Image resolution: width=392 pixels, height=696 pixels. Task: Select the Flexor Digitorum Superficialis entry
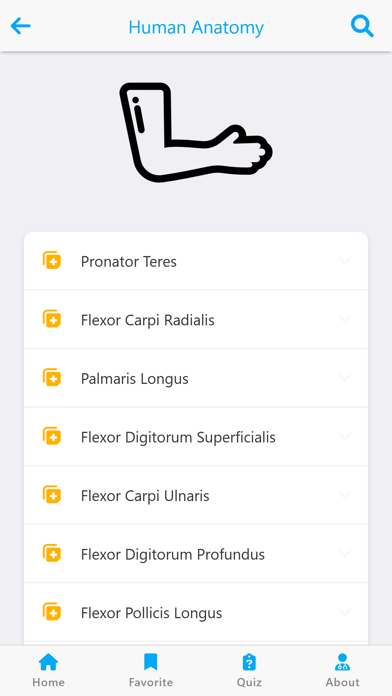tap(196, 437)
